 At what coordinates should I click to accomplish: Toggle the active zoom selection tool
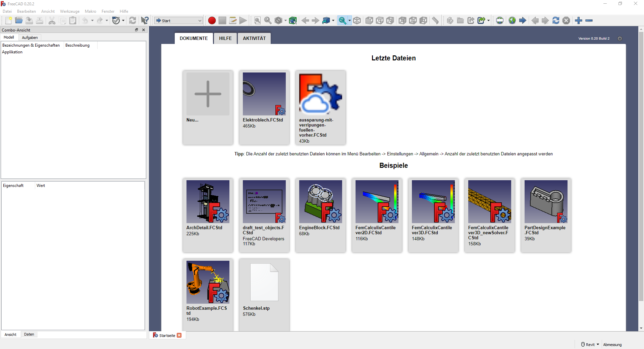point(342,20)
